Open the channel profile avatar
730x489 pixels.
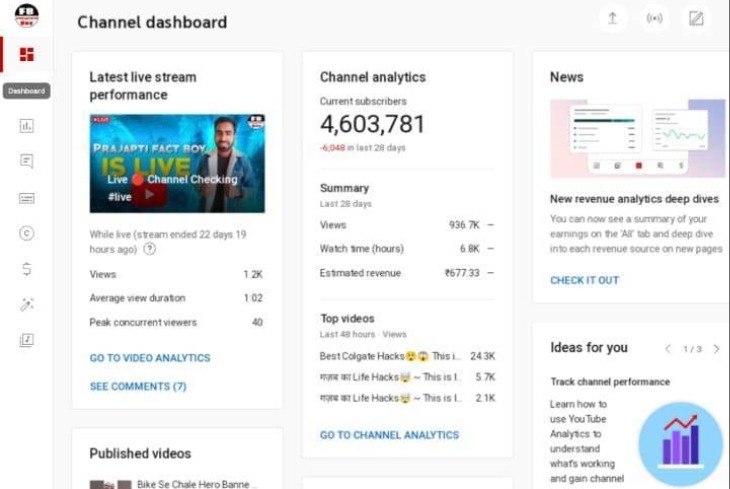[x=27, y=15]
